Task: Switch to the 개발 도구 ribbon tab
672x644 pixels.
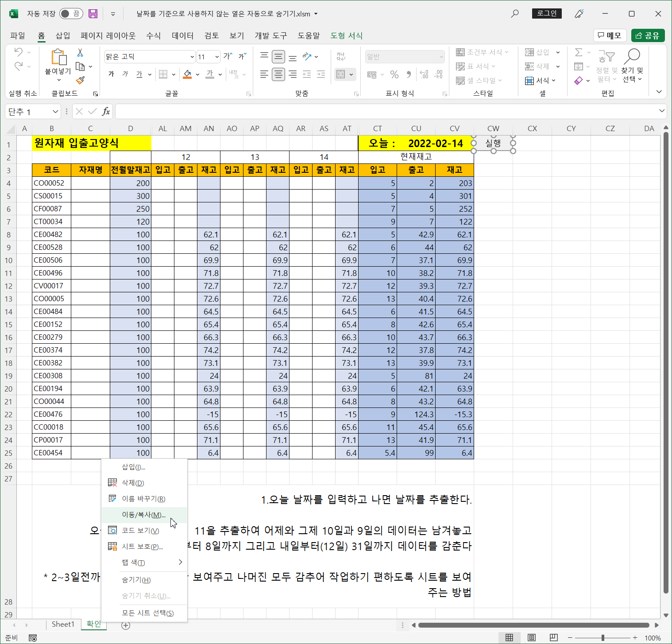Action: 271,35
